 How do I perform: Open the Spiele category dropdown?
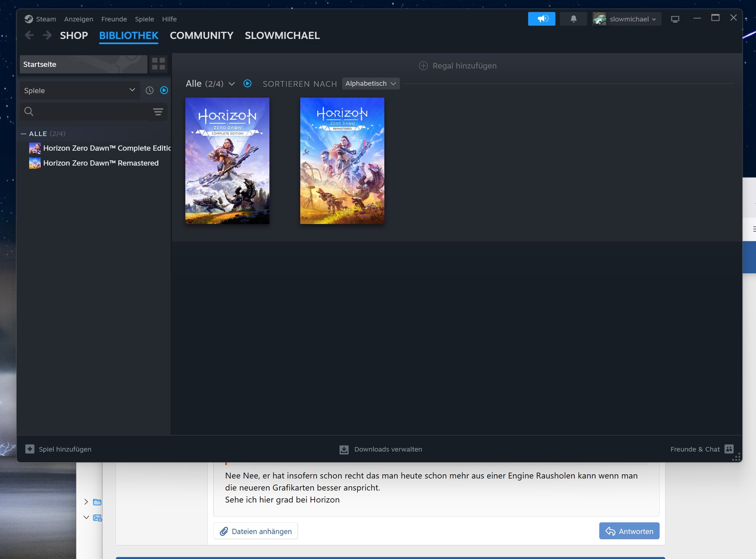(80, 90)
